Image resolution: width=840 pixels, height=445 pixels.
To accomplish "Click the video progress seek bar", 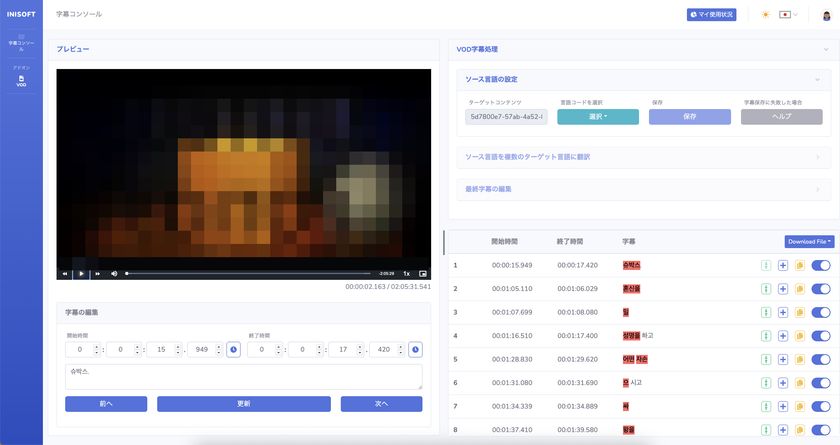I will coord(248,273).
